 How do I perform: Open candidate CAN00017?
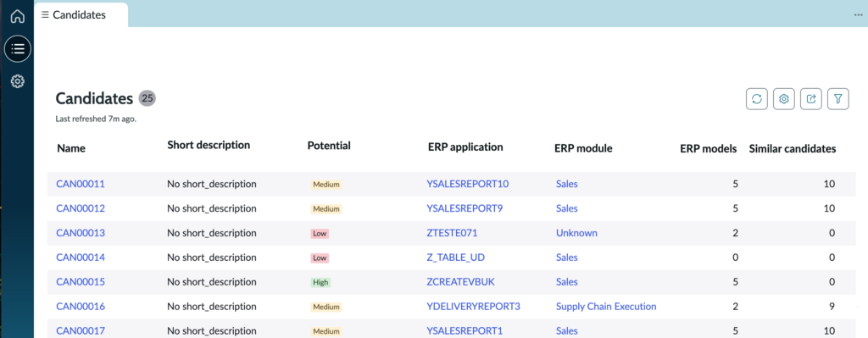coord(81,331)
